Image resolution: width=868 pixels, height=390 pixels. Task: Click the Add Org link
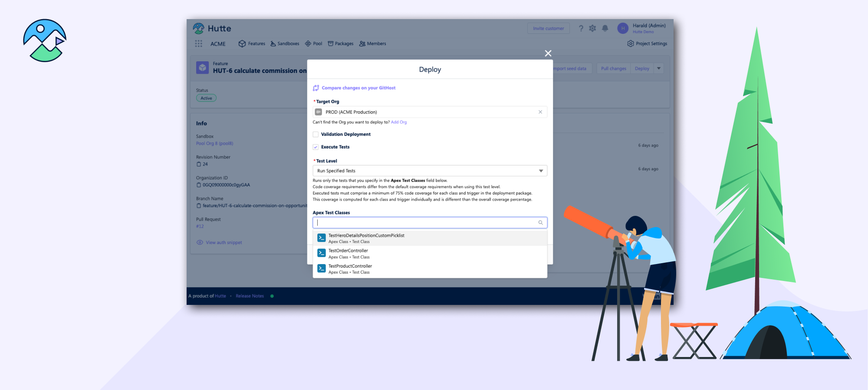pos(399,122)
